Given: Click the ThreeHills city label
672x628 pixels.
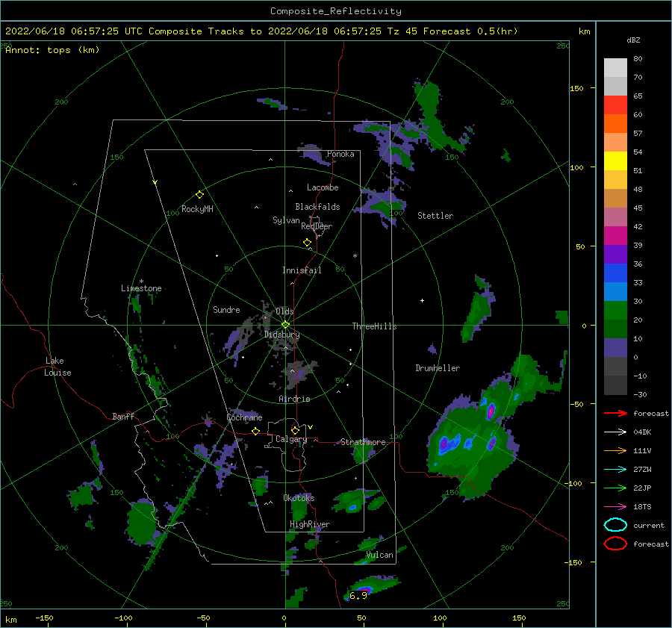Looking at the screenshot, I should tap(374, 326).
